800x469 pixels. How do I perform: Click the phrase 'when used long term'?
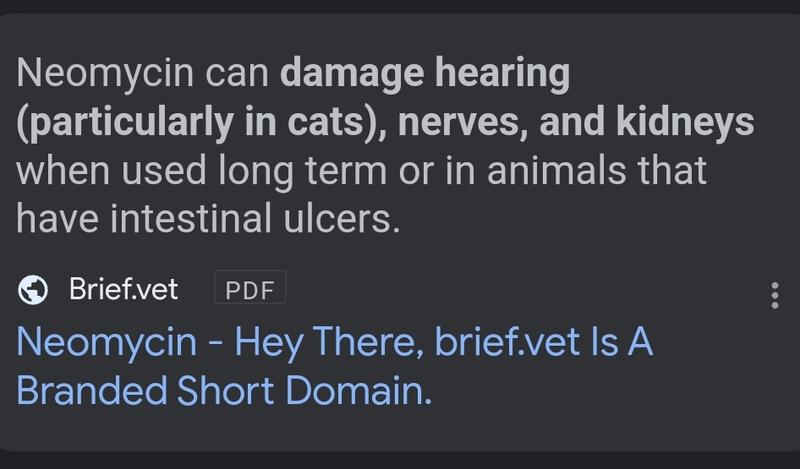pyautogui.click(x=202, y=171)
